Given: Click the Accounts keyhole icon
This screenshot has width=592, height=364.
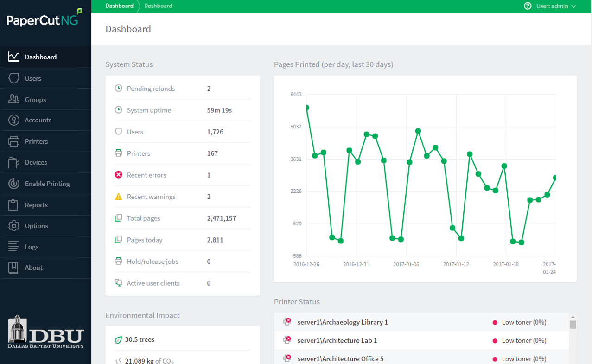Looking at the screenshot, I should (14, 120).
